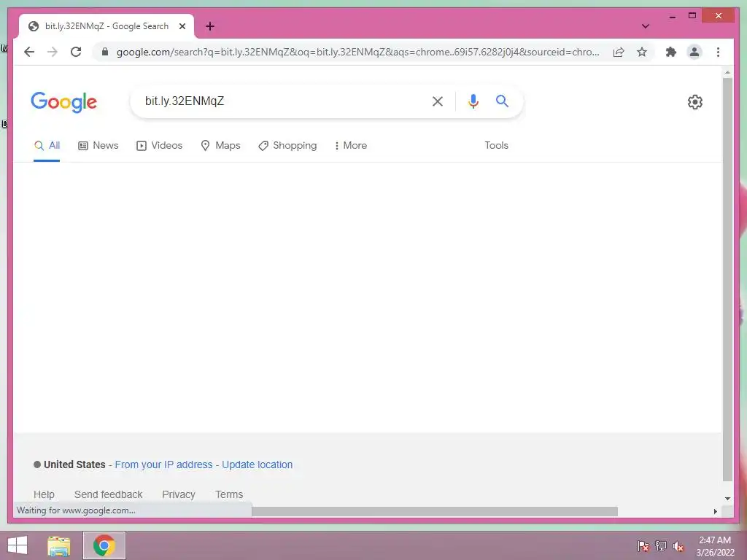Click the scroll right arrow
The width and height of the screenshot is (747, 560).
click(715, 511)
